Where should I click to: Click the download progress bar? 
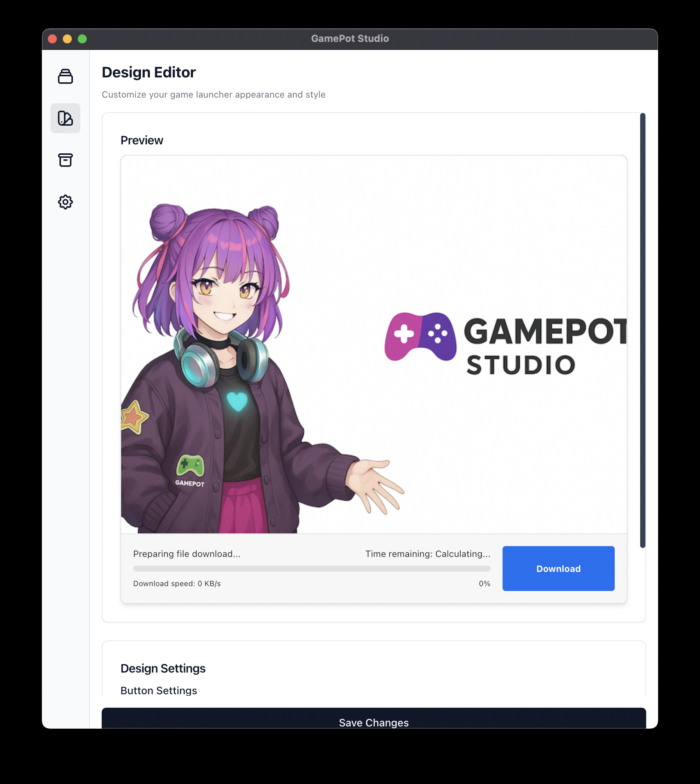tap(311, 569)
